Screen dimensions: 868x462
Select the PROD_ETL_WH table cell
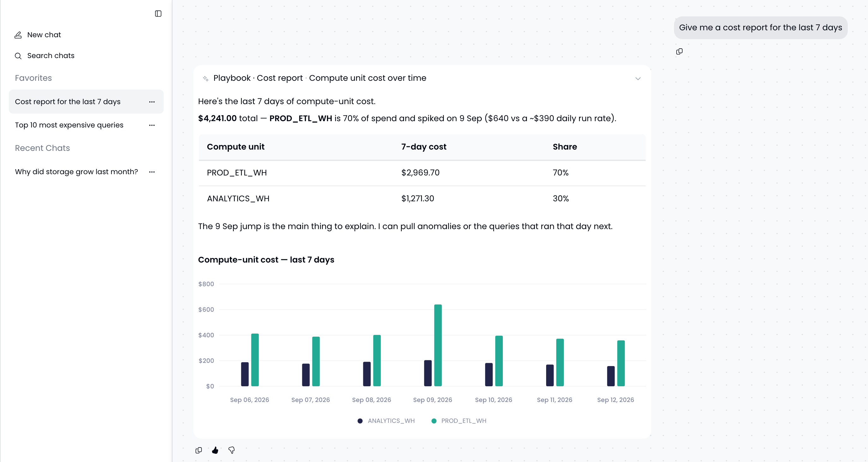tap(237, 173)
